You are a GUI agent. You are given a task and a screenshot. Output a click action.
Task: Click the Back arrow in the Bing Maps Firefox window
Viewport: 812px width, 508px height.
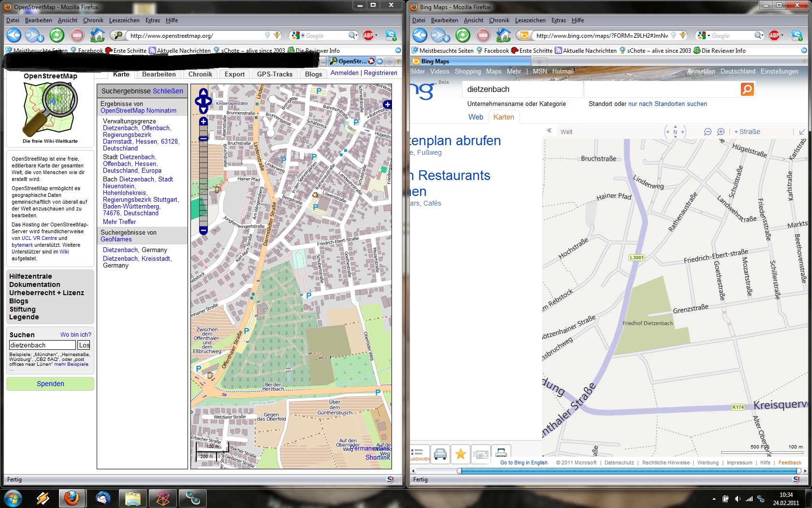(420, 35)
